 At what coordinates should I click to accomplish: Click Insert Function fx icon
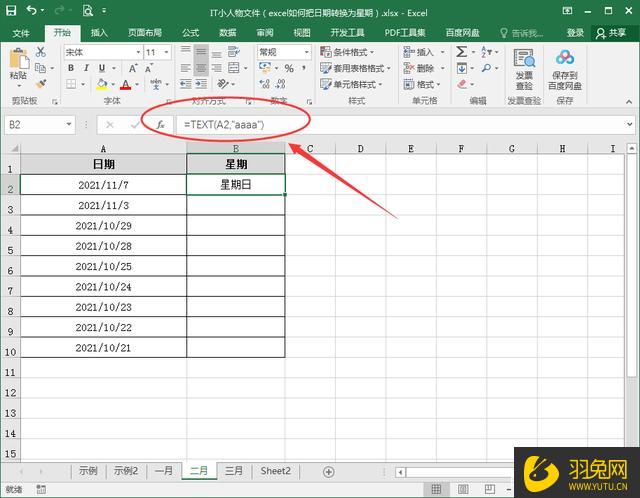point(160,124)
